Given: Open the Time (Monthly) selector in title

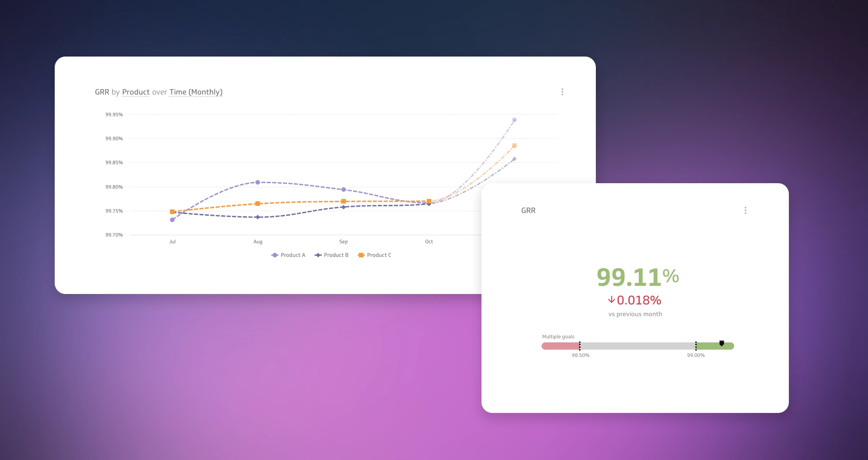Looking at the screenshot, I should click(x=196, y=92).
